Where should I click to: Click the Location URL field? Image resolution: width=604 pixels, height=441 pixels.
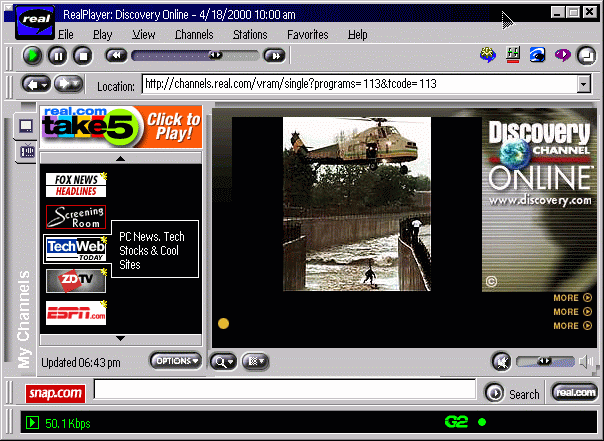click(x=359, y=84)
